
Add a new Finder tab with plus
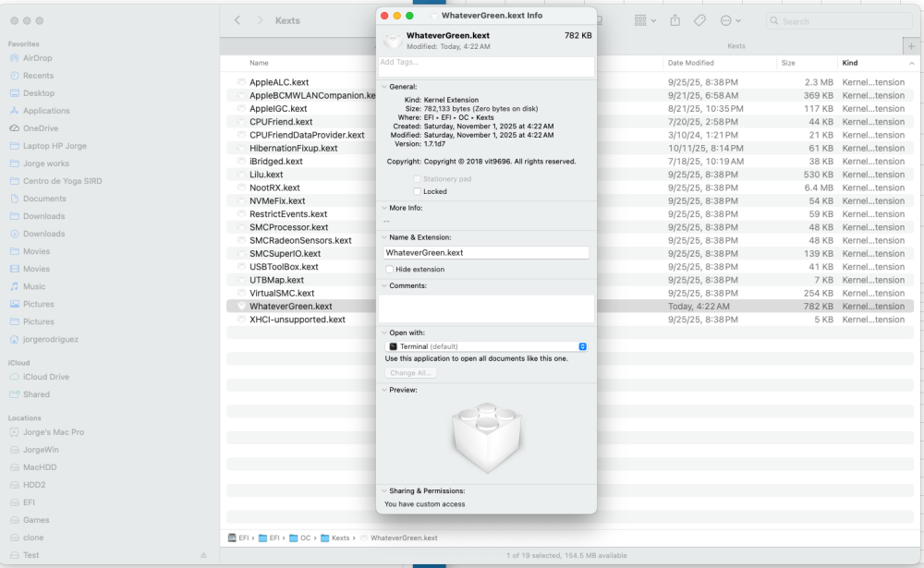pyautogui.click(x=911, y=46)
